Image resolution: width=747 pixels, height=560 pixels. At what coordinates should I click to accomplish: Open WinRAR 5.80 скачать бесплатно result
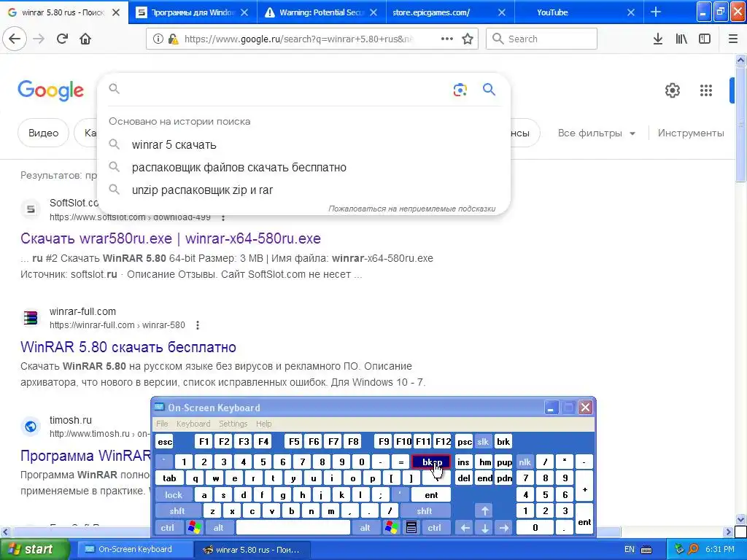click(x=128, y=346)
